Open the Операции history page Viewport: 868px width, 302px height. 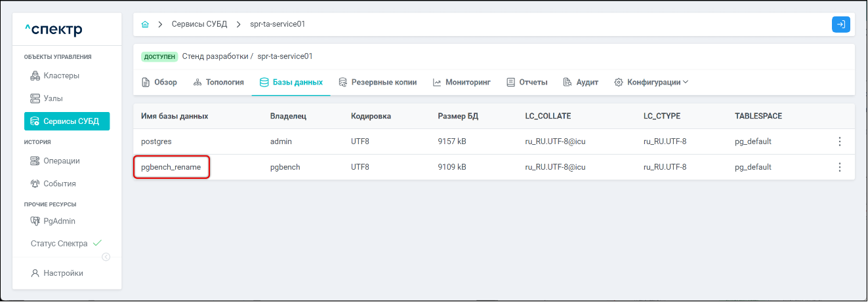(61, 160)
